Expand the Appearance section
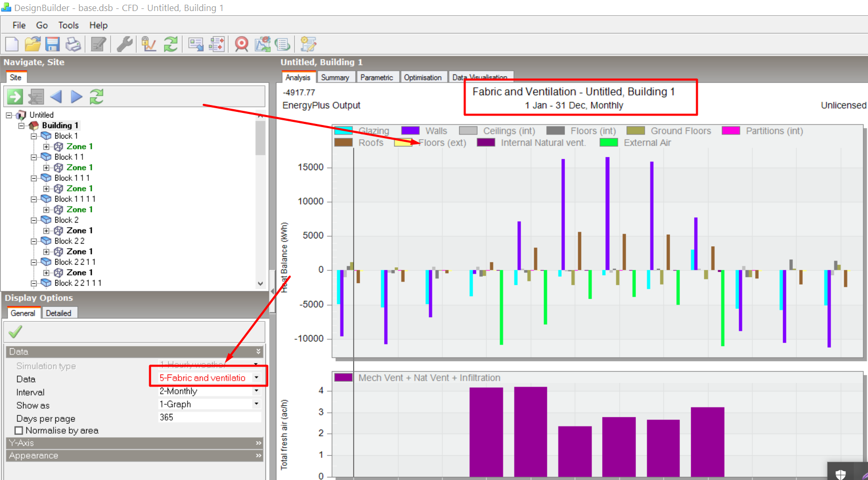 coord(135,456)
